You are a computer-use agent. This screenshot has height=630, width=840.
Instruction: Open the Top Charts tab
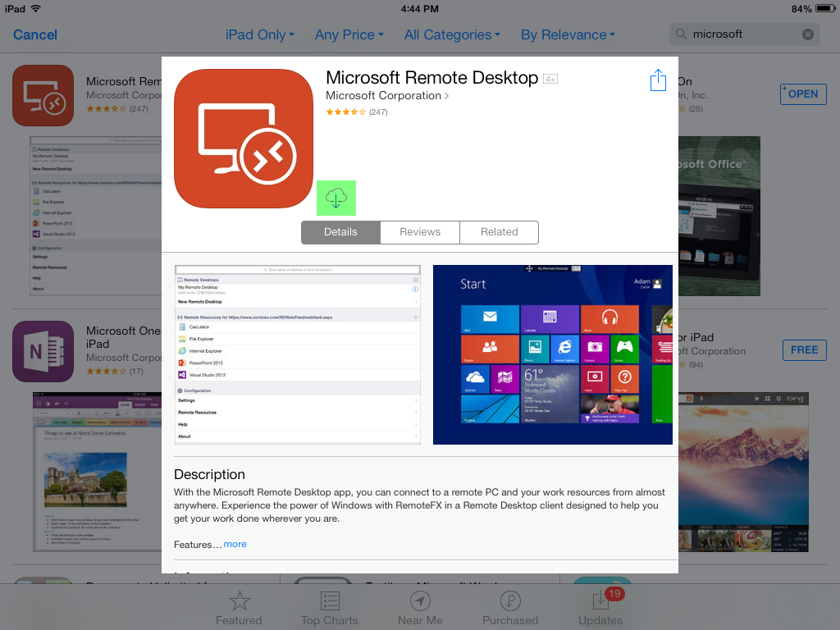point(329,609)
